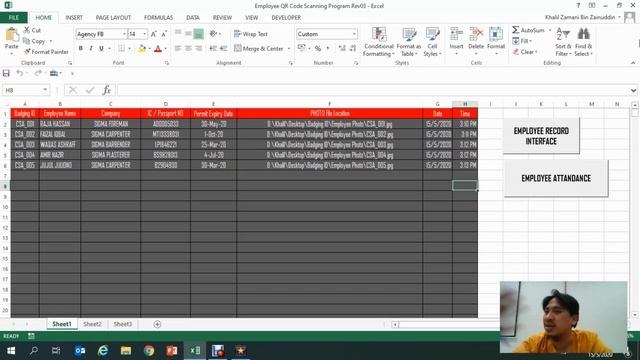
Task: Click the EMPLOYEE ATTANDANCE button
Action: [x=556, y=178]
